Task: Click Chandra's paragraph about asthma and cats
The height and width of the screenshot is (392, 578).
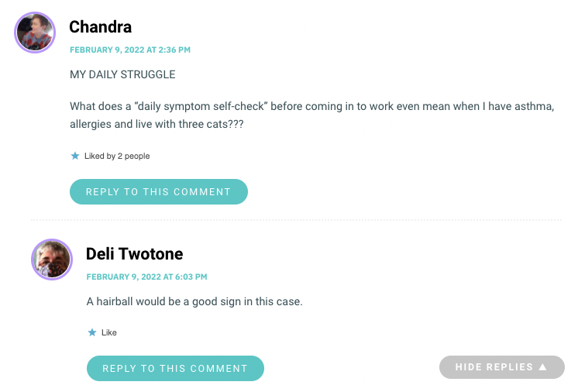Action: coord(311,115)
